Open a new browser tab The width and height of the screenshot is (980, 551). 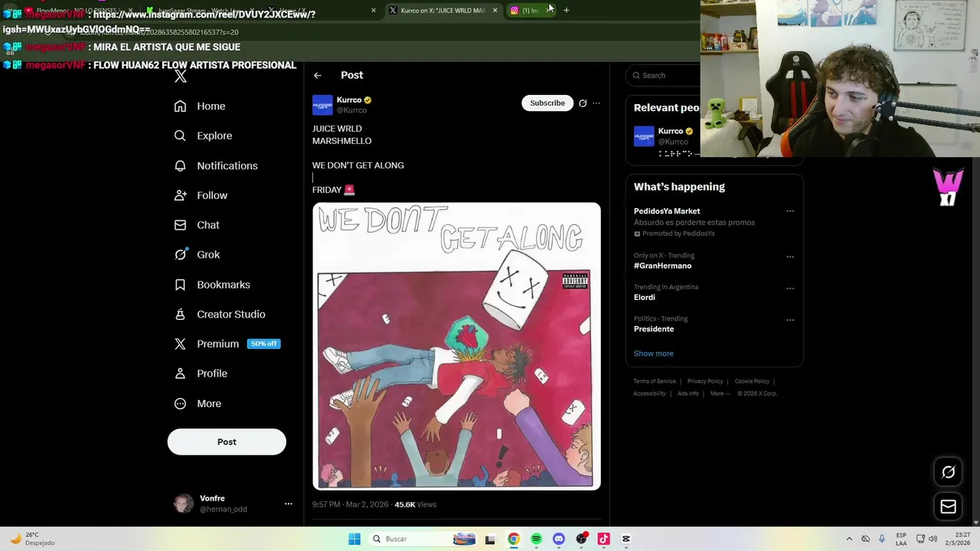coord(567,10)
